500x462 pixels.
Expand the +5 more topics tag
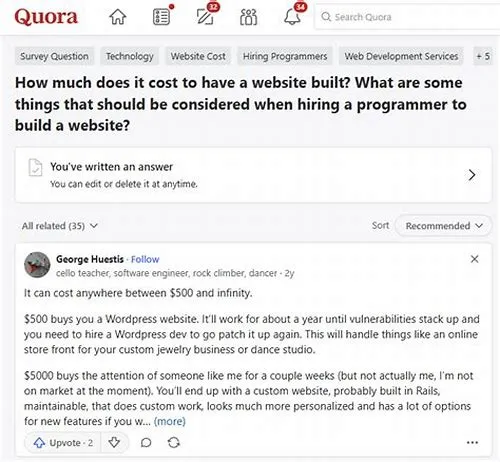point(483,56)
